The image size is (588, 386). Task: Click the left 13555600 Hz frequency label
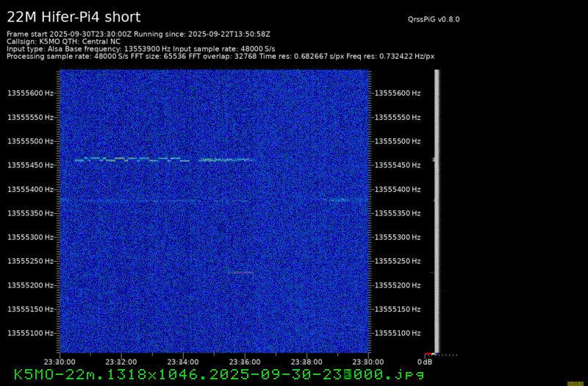point(30,93)
